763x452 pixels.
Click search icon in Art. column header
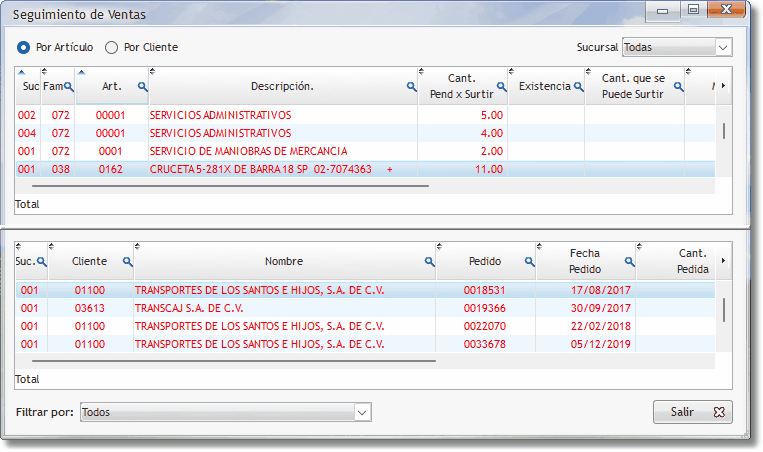142,87
